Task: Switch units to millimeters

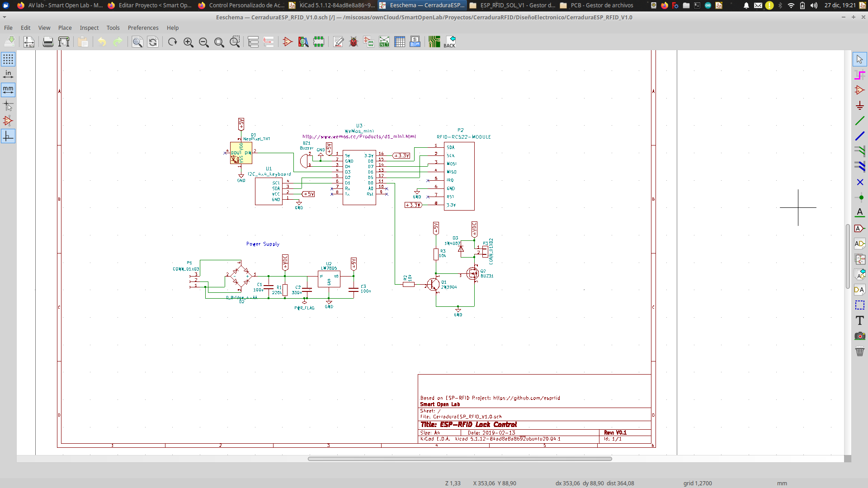Action: [8, 89]
